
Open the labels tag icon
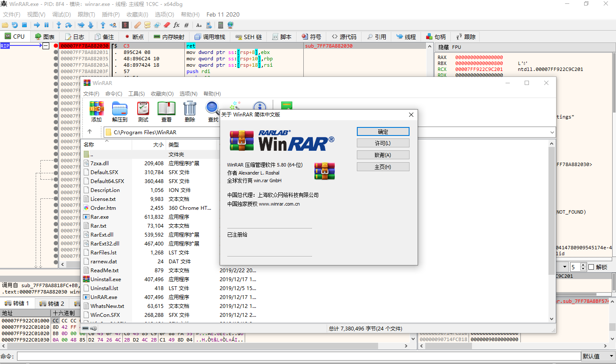pyautogui.click(x=157, y=25)
